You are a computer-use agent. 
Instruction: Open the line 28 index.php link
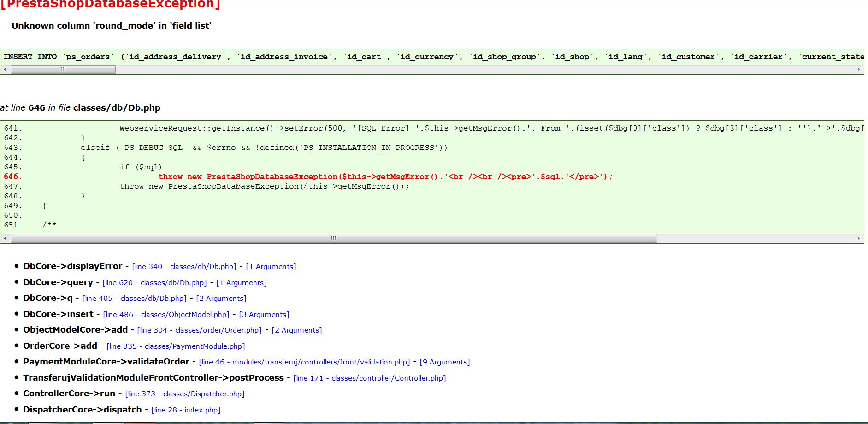(186, 410)
